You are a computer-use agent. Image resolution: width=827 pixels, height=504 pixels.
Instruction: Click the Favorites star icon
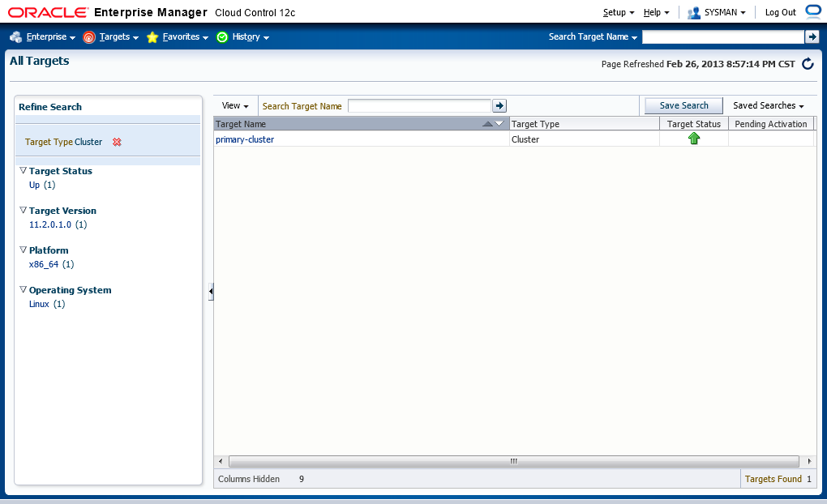152,37
